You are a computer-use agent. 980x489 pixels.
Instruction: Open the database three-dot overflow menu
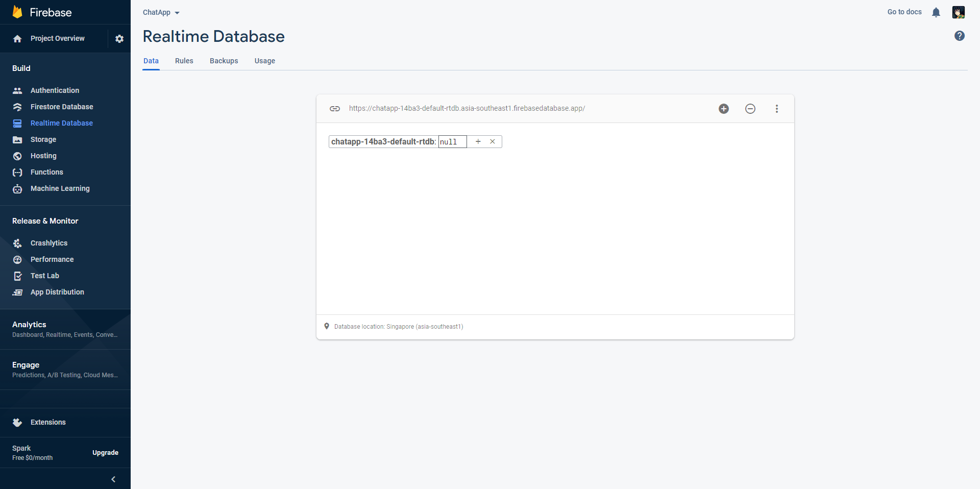point(777,109)
